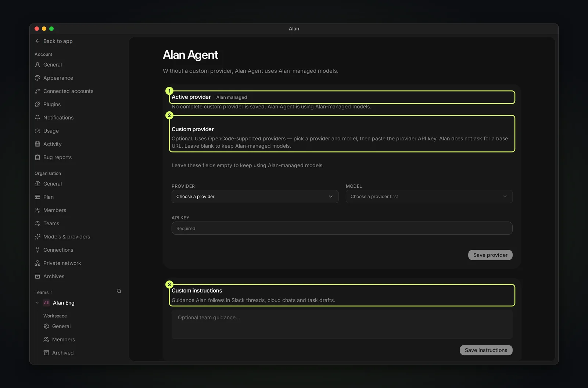Screen dimensions: 588x388
Task: Focus the Optional team guidance text area
Action: [342, 324]
